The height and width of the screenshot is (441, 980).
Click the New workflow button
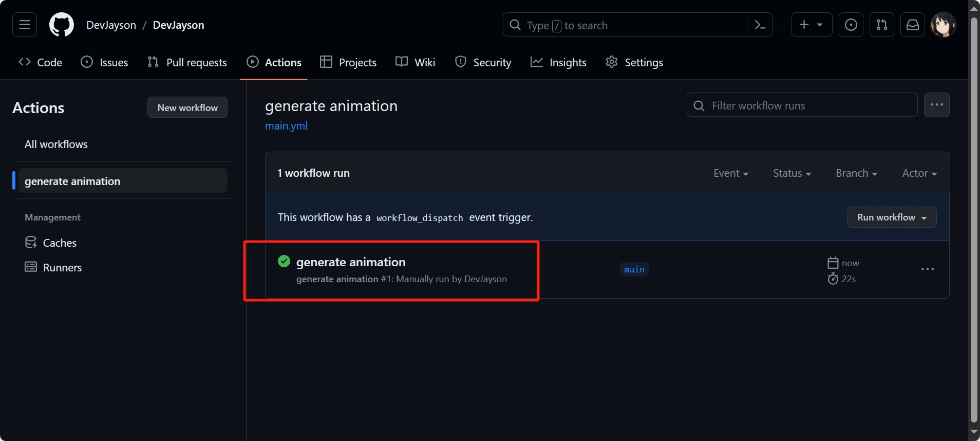point(187,107)
